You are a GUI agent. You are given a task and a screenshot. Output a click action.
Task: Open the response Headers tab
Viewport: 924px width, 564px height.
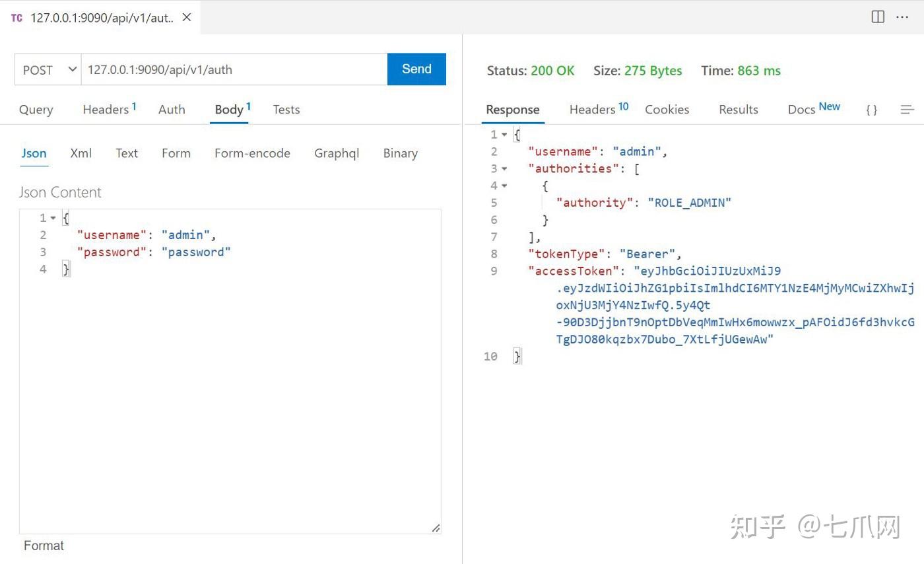coord(599,110)
